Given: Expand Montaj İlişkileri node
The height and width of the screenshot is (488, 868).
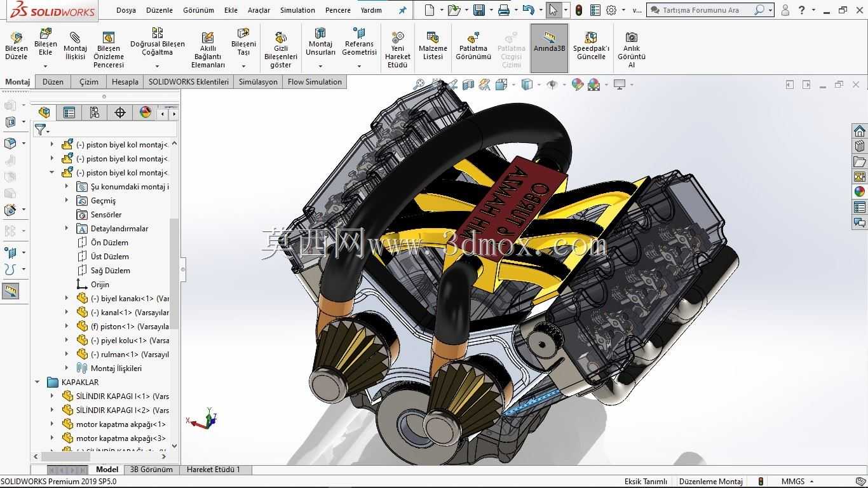Looking at the screenshot, I should click(67, 369).
